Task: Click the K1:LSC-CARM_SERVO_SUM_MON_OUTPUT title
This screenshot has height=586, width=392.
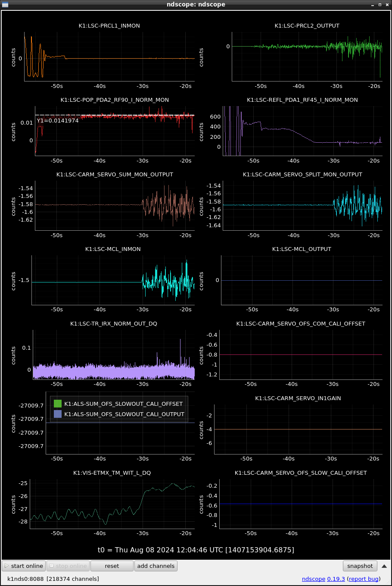Action: pyautogui.click(x=115, y=175)
